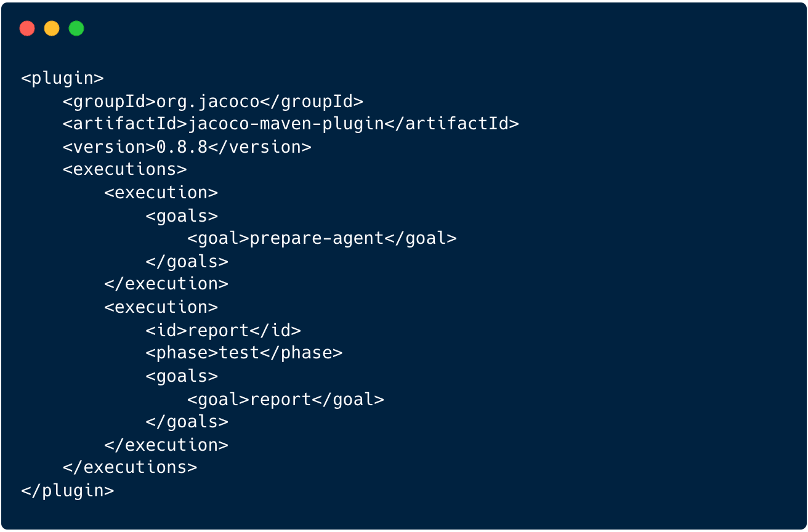
Task: Click the red close window dot
Action: [27, 28]
